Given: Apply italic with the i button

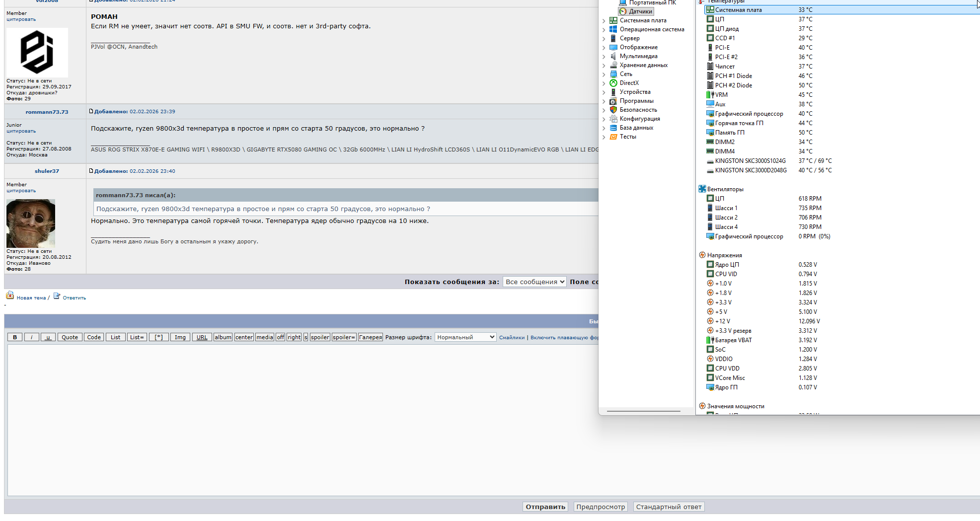Looking at the screenshot, I should [x=31, y=337].
